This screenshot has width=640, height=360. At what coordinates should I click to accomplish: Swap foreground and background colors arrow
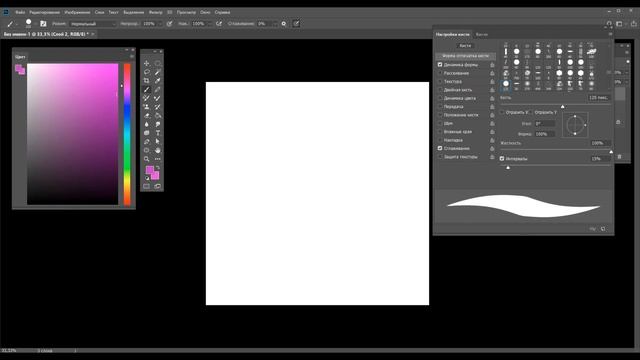tap(158, 167)
